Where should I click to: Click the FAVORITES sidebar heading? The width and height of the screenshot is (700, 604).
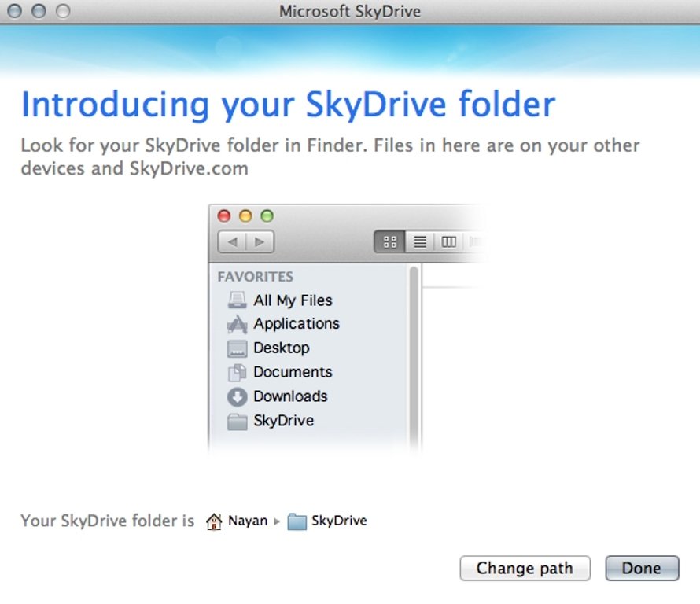(256, 277)
